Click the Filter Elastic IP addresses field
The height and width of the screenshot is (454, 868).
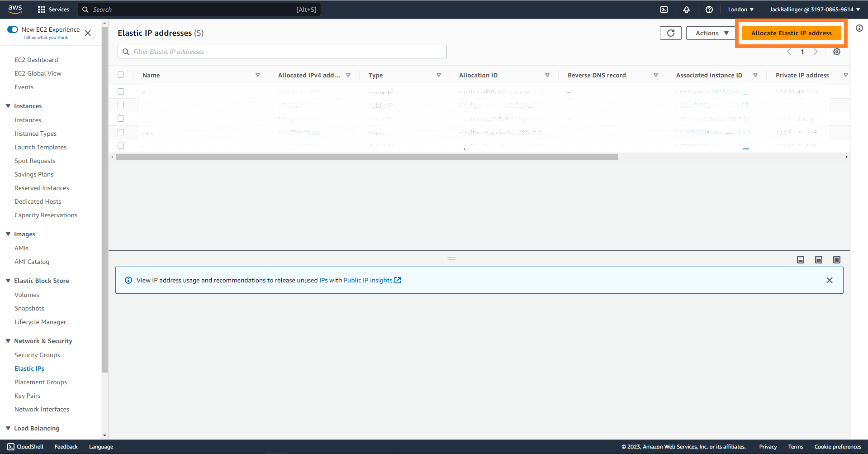pyautogui.click(x=282, y=52)
